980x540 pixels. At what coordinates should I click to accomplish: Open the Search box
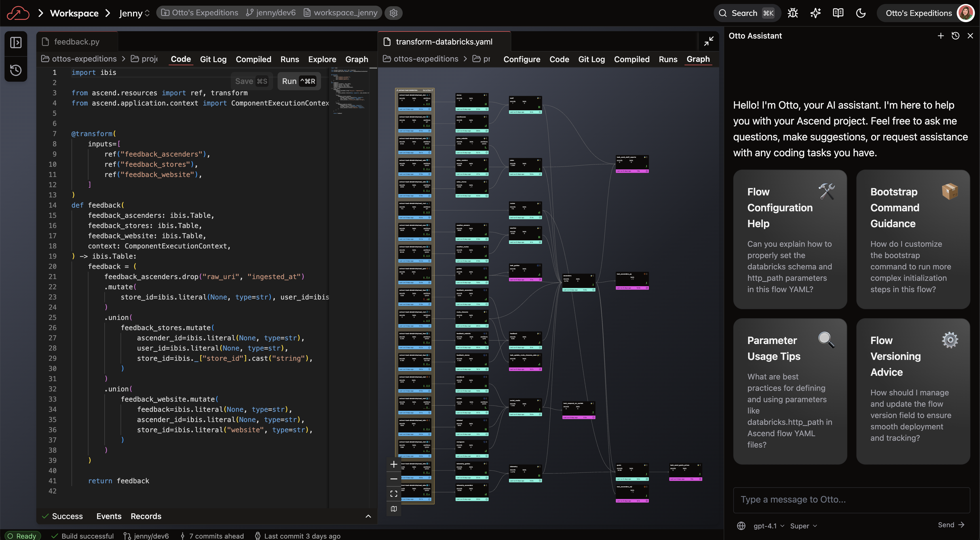[747, 13]
